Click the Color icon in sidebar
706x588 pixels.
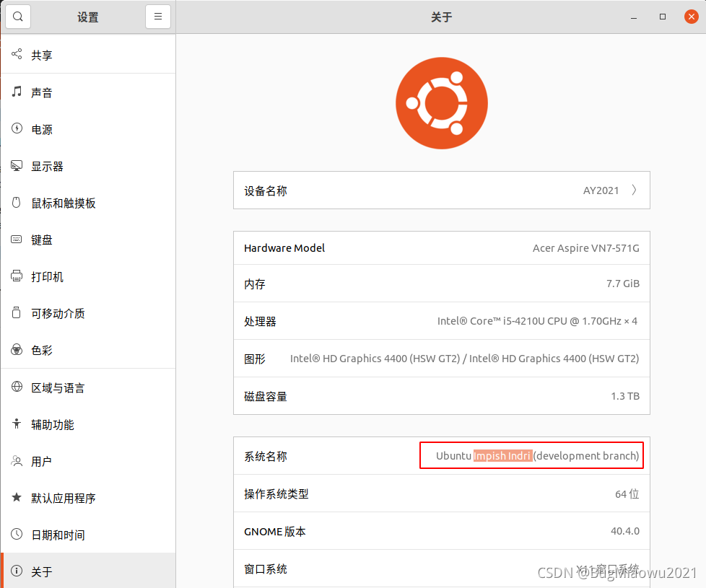(17, 350)
